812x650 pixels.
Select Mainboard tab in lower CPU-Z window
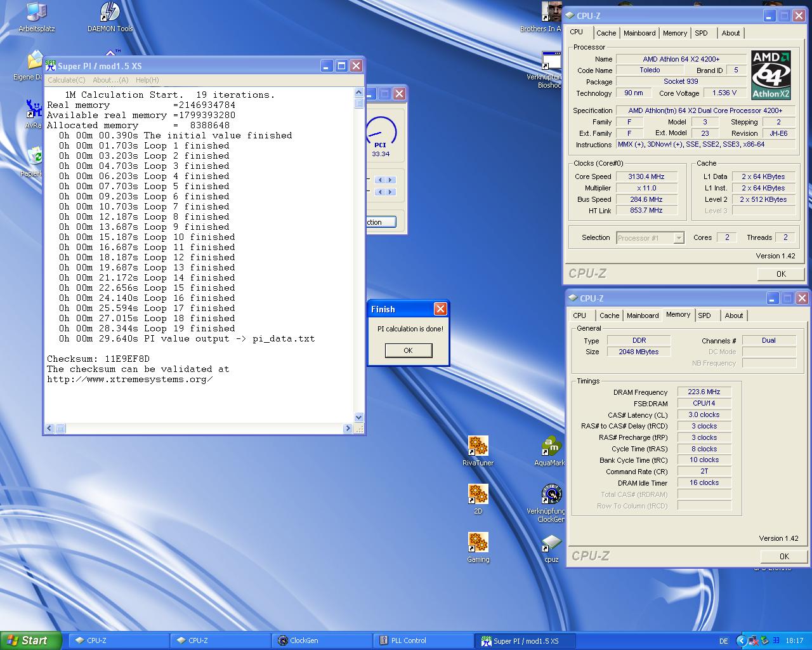pos(643,315)
